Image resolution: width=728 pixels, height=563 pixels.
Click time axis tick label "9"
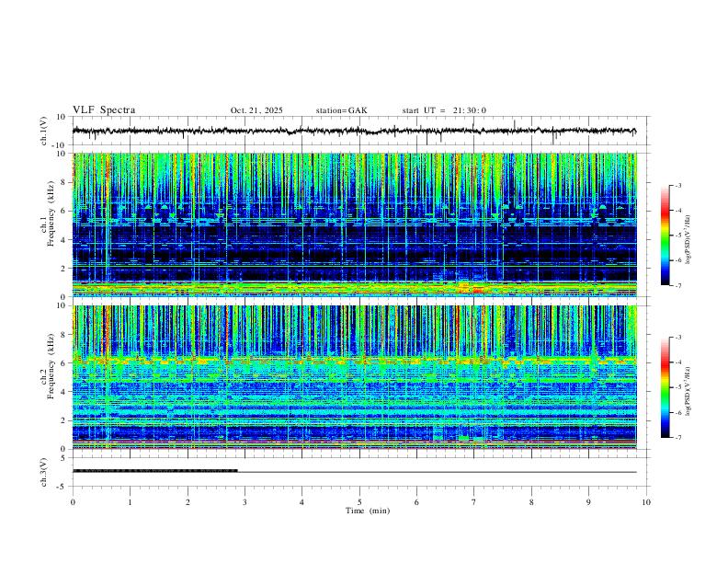click(588, 502)
